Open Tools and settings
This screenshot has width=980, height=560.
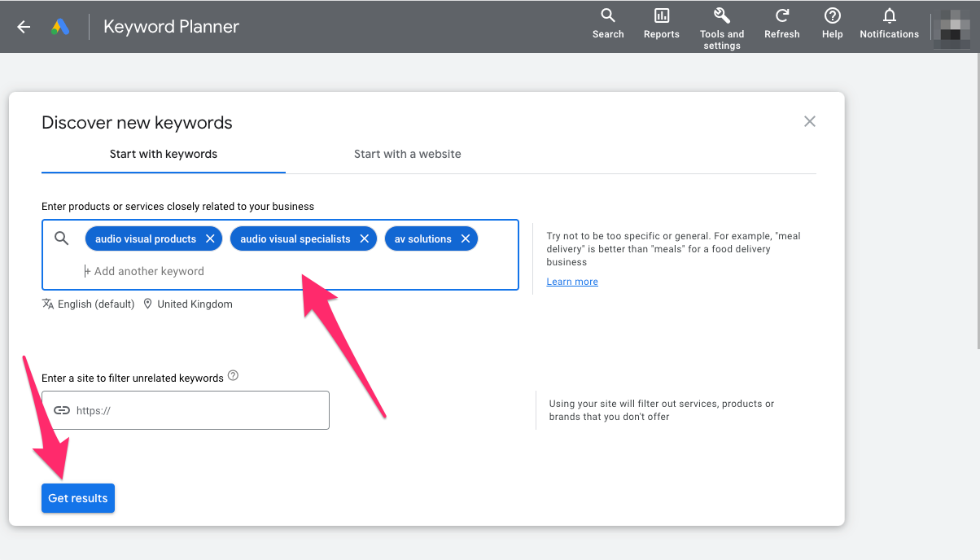coord(722,29)
